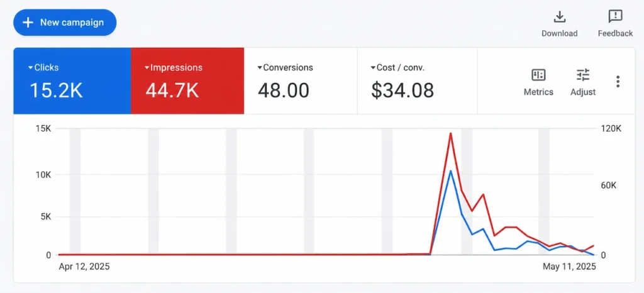
Task: Click the 10K left axis label
Action: (x=43, y=175)
